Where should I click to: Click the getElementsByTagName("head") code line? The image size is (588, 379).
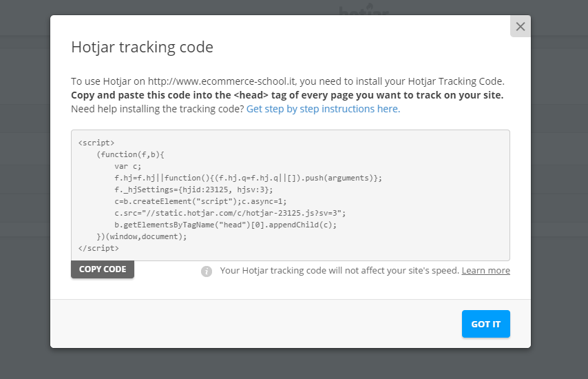[226, 225]
